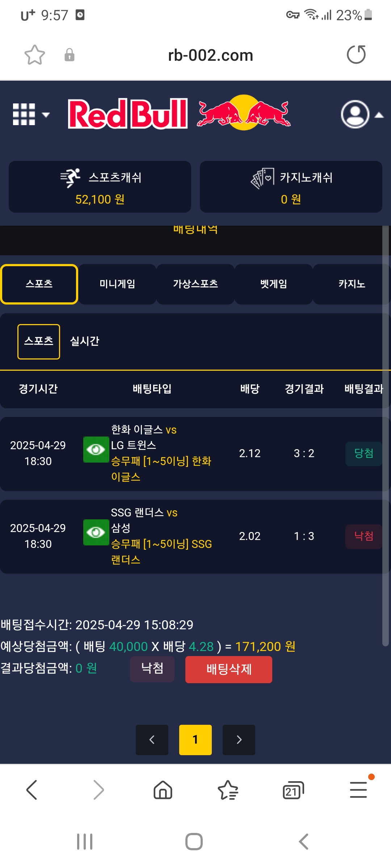Select page 1 in pagination

(195, 740)
